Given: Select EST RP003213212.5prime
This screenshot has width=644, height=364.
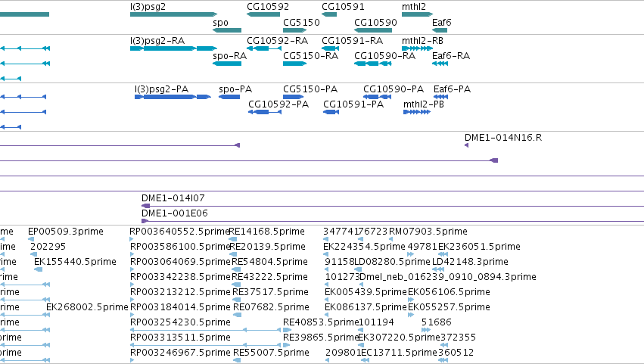Looking at the screenshot, I should click(x=180, y=292).
